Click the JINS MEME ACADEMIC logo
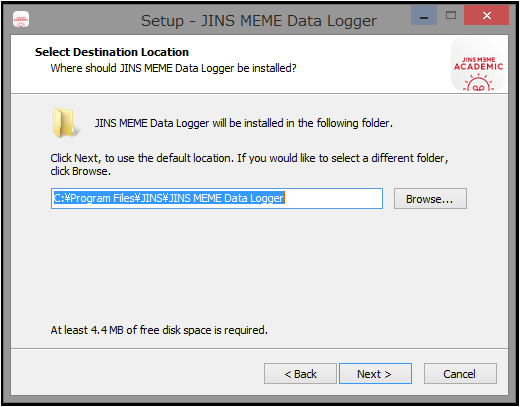The width and height of the screenshot is (520, 407). (x=478, y=64)
